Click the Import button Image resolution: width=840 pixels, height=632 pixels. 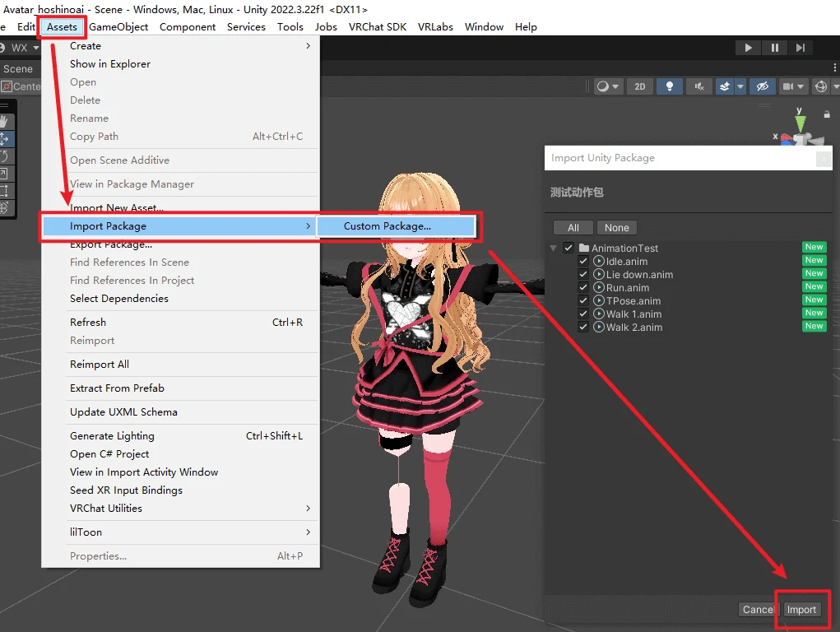(801, 610)
